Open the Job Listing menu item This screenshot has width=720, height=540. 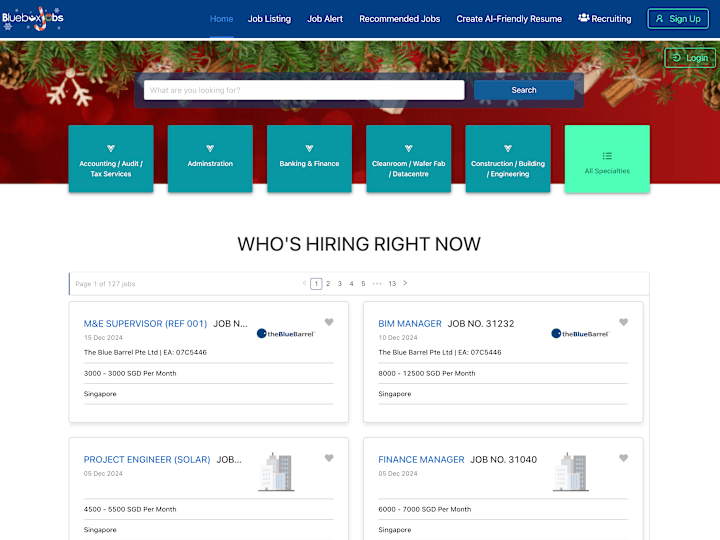pyautogui.click(x=270, y=19)
